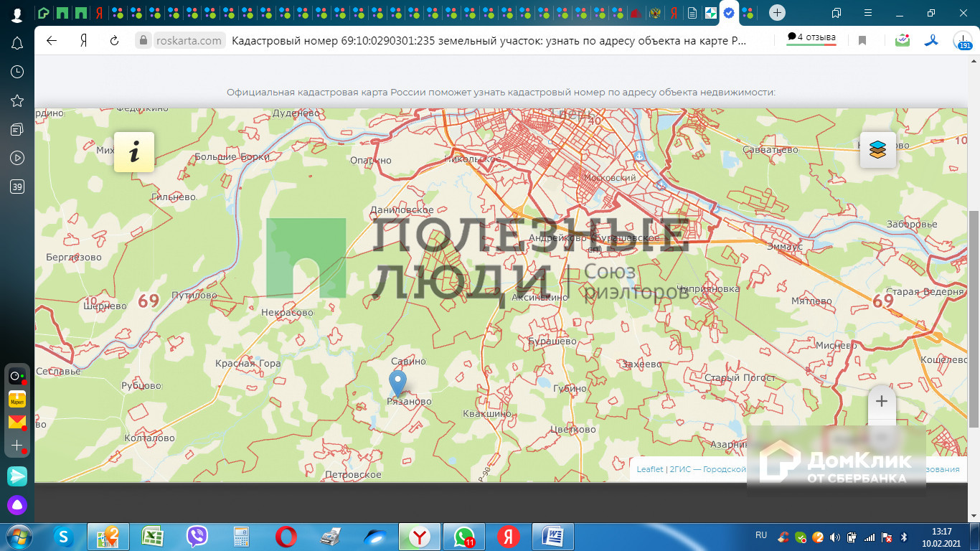Open the Alice voice assistant
980x551 pixels.
(17, 504)
